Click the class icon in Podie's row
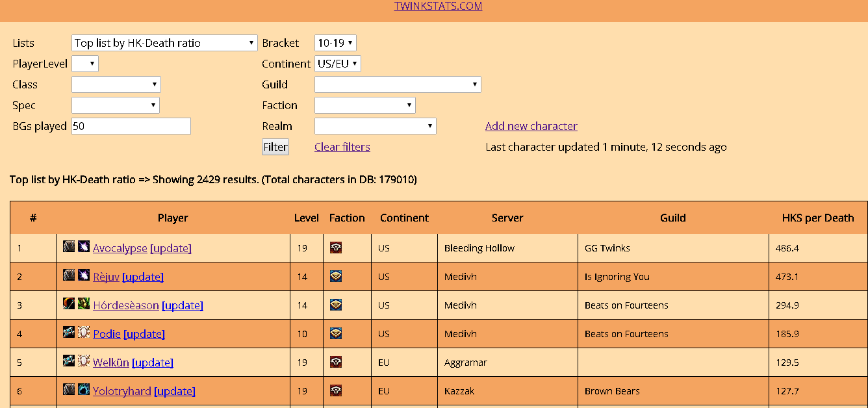Screen dimensions: 868x408 69,333
